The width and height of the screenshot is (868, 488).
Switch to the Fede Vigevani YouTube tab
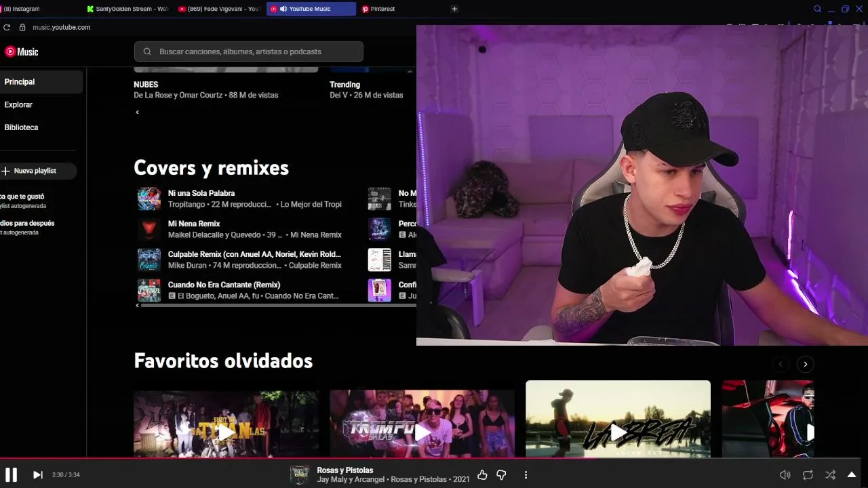tap(220, 9)
